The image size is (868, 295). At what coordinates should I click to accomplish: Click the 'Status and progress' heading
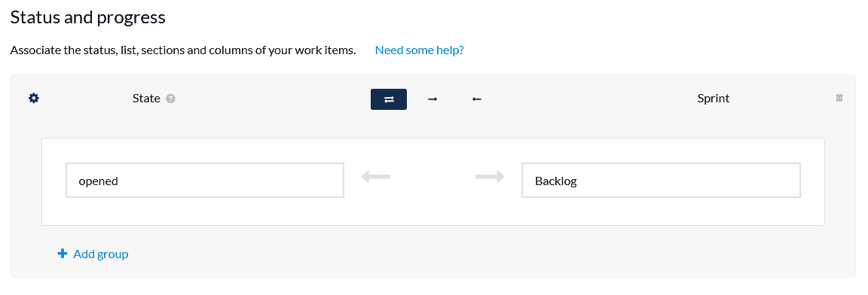(x=87, y=17)
